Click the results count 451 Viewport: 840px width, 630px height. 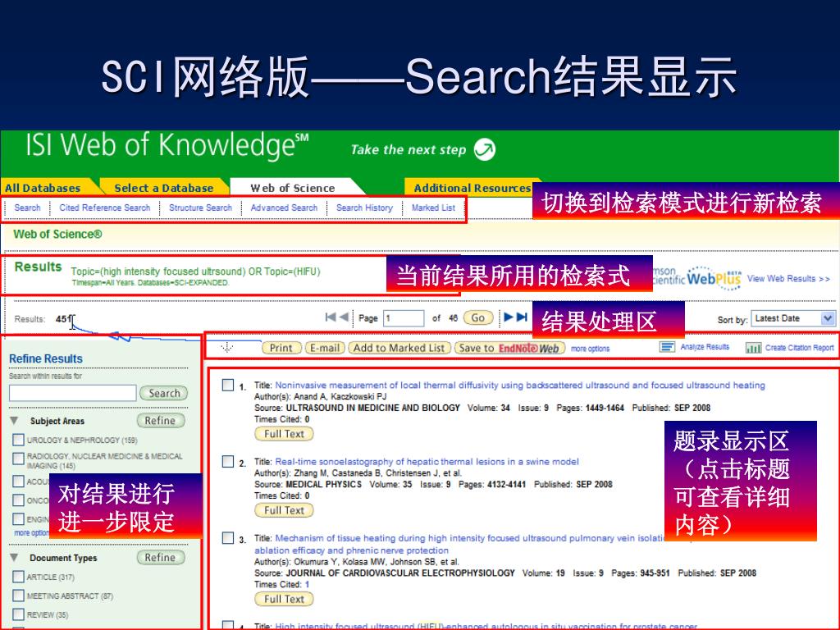[x=63, y=319]
